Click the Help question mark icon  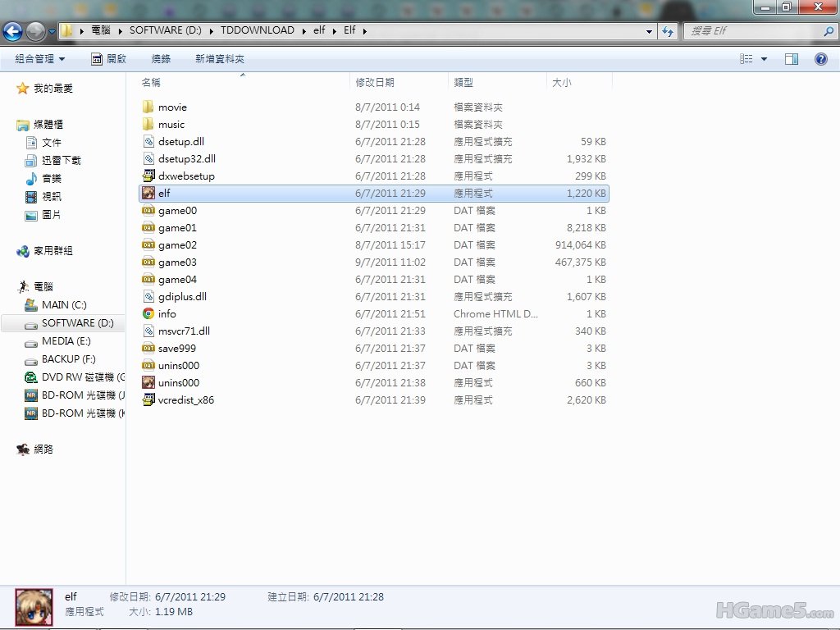(820, 58)
